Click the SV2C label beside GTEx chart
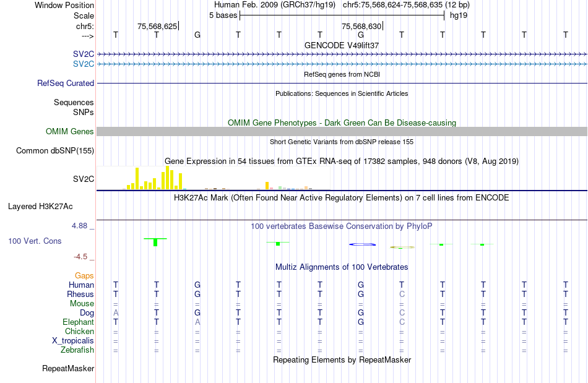The width and height of the screenshot is (588, 383). tap(84, 179)
